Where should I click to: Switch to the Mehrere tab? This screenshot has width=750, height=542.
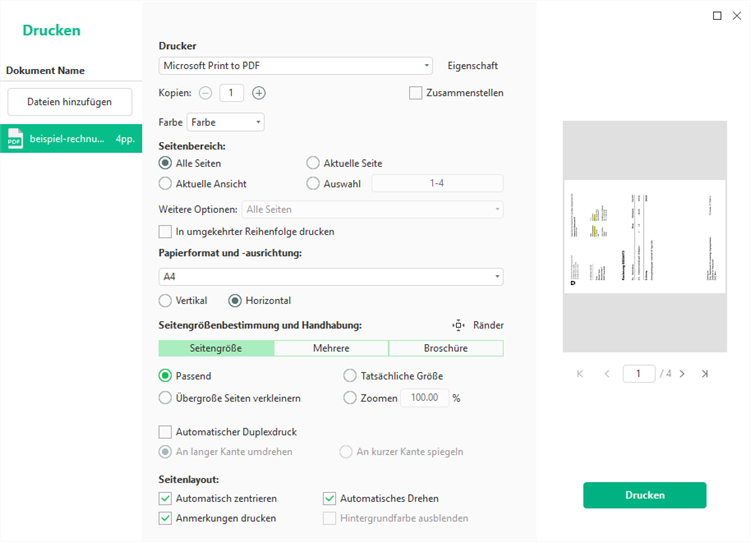(x=331, y=348)
